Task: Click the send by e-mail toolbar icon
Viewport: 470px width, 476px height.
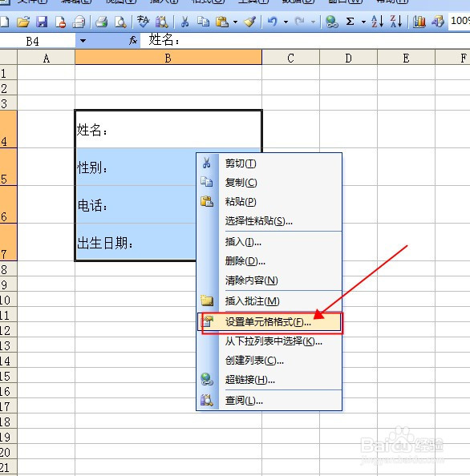Action: (x=79, y=22)
